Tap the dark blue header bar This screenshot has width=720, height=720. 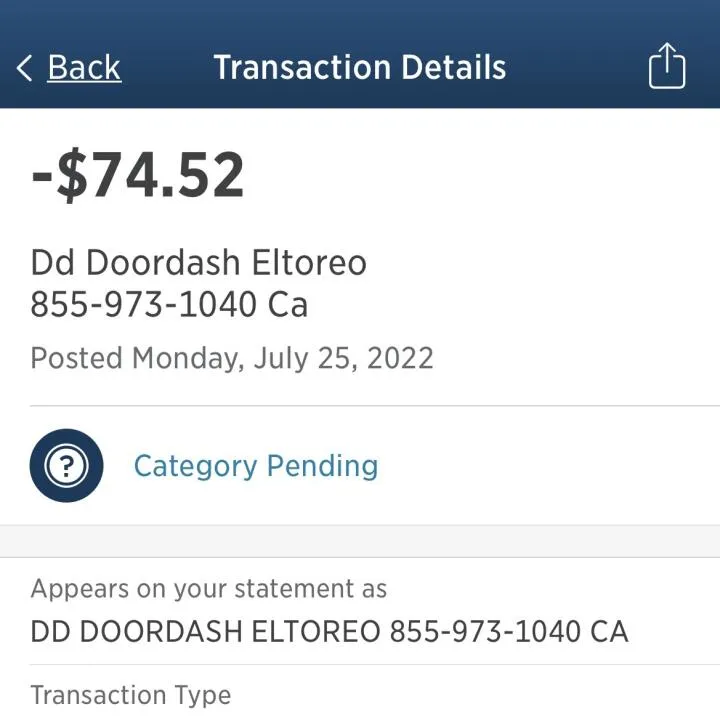tap(360, 54)
